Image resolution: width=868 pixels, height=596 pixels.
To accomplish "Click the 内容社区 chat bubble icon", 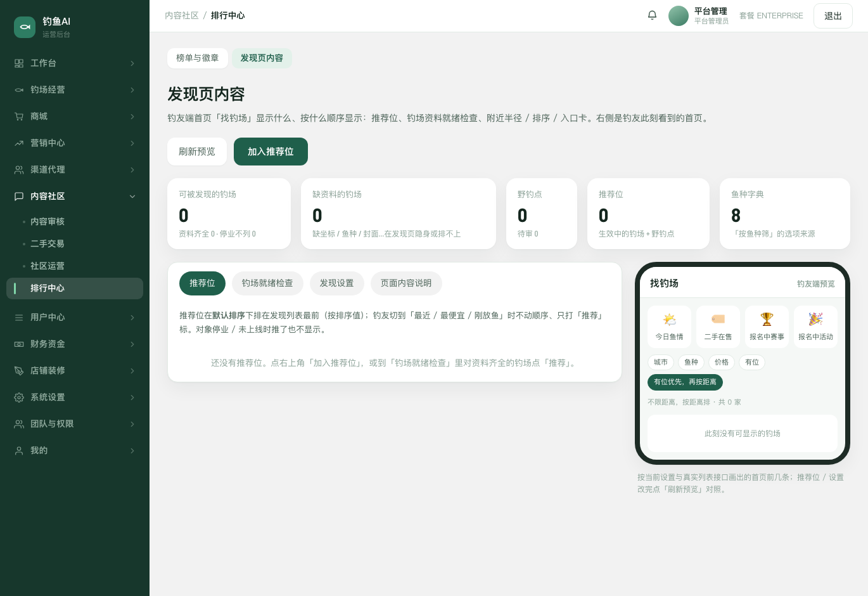I will click(19, 197).
